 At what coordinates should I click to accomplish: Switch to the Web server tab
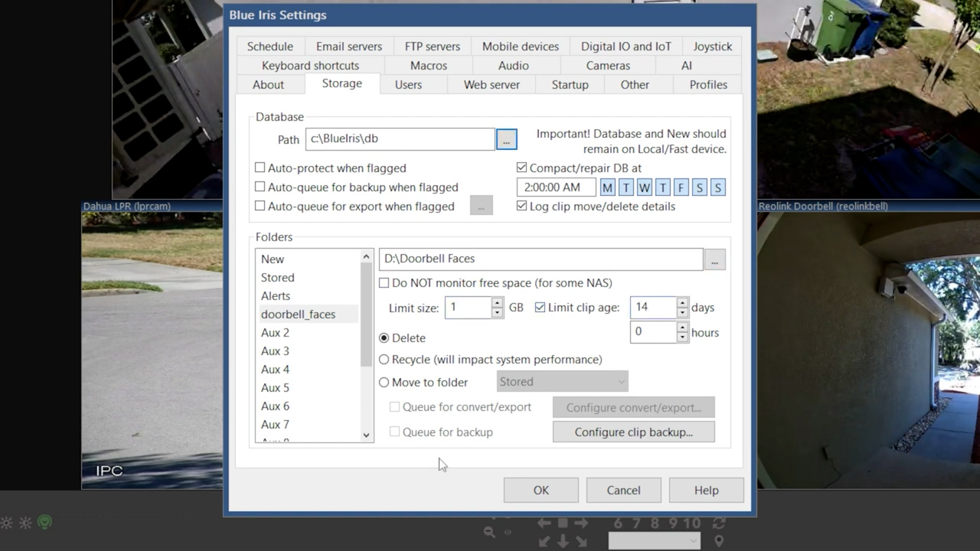pos(492,85)
